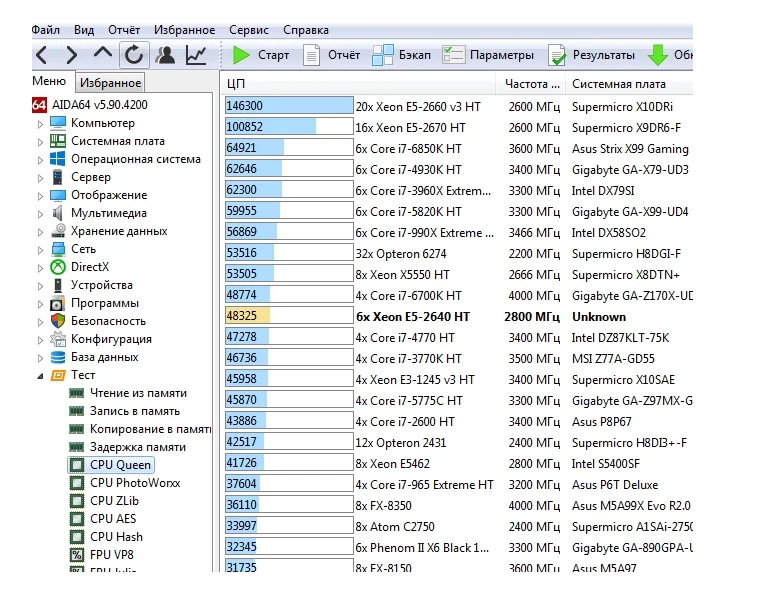Sort by the Частота column header
Viewport: 768px width, 614px height.
[531, 84]
